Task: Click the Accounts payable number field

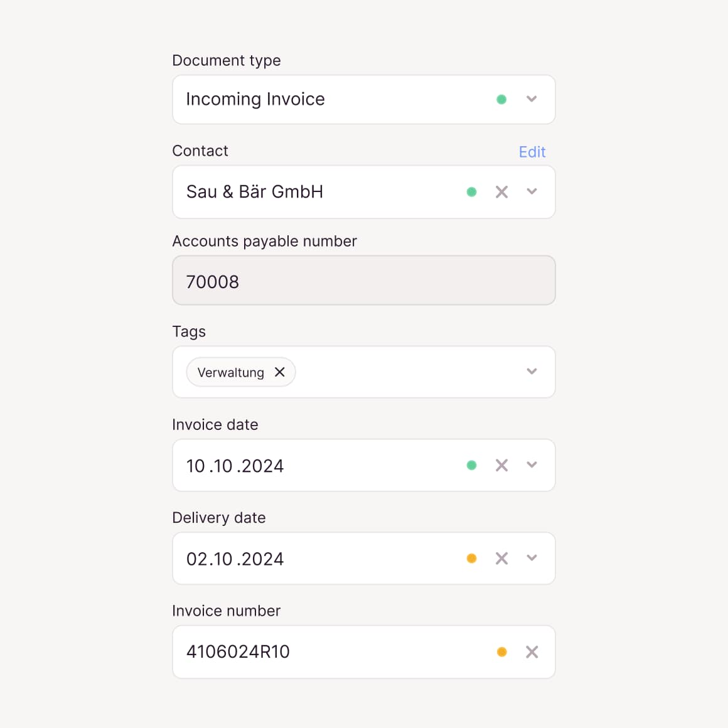Action: [x=363, y=281]
